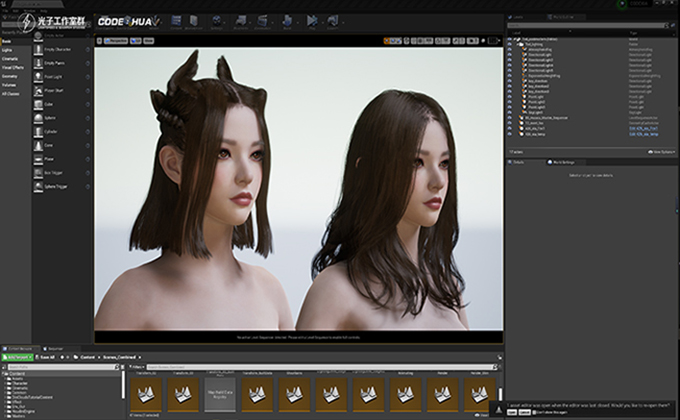Select the Sphere actor icon
Screen dimensions: 680x420
(38, 118)
